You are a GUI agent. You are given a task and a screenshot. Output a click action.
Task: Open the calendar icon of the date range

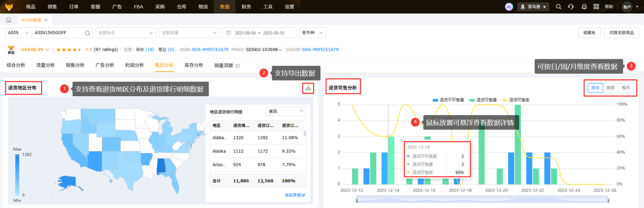coord(228,33)
